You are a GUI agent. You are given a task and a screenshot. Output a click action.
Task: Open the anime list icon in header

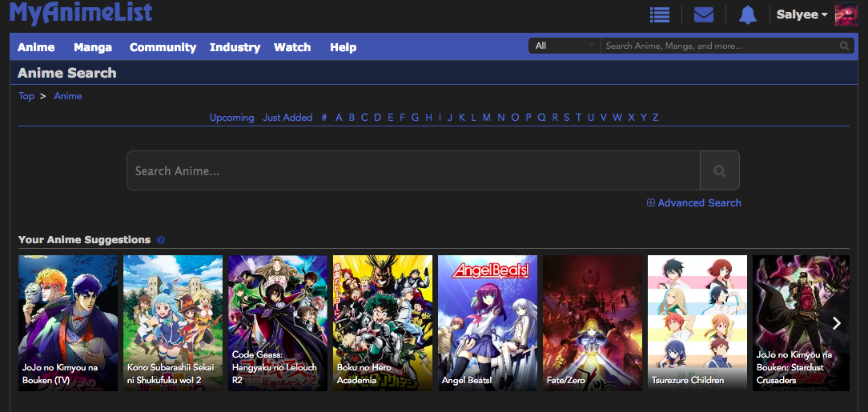coord(659,14)
